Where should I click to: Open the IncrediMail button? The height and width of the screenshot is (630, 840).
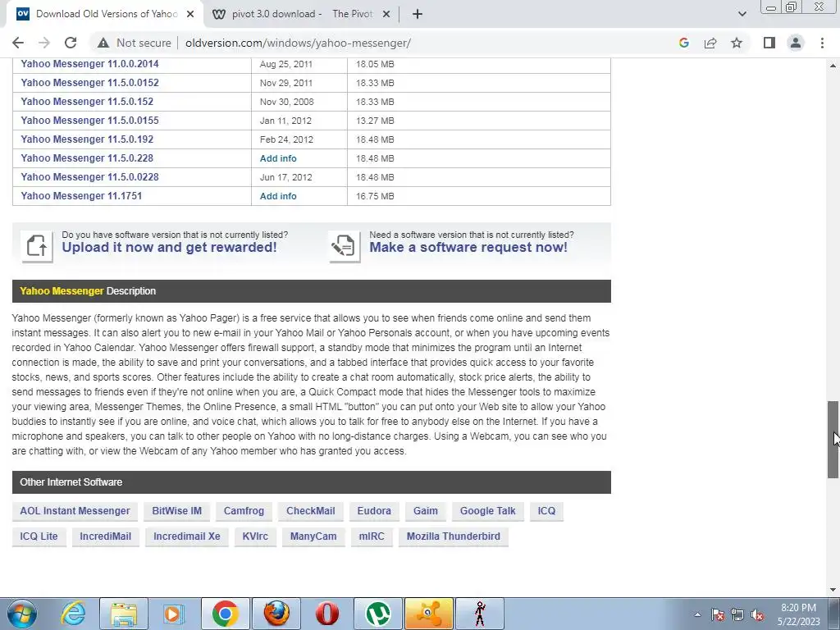click(106, 536)
